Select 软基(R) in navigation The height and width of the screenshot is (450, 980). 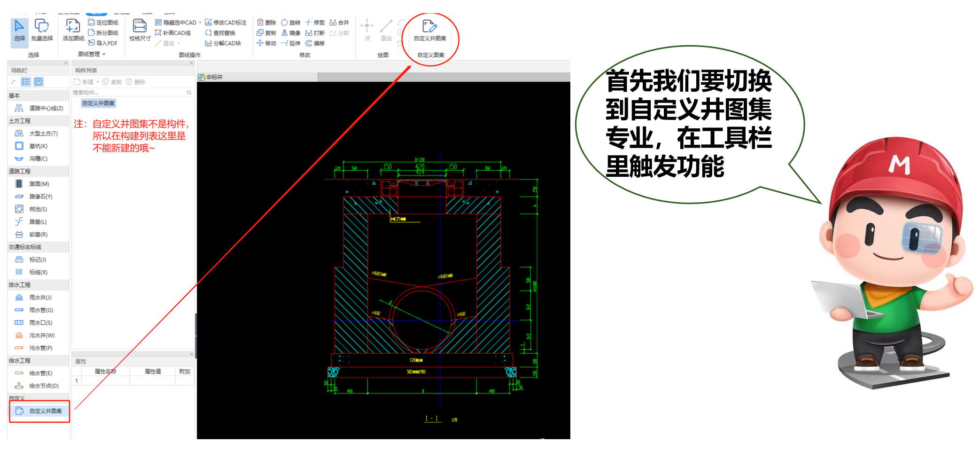point(39,235)
